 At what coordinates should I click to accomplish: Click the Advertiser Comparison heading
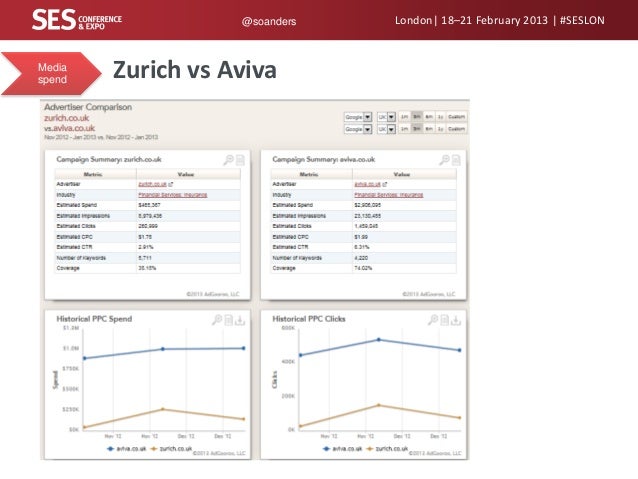tap(88, 107)
